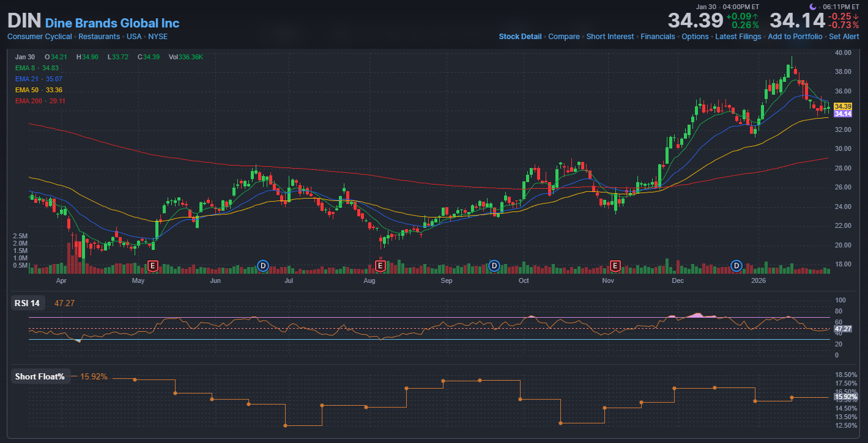Screen dimensions: 868x443
Task: Click the December dividend 'D' marker
Action: click(x=736, y=265)
